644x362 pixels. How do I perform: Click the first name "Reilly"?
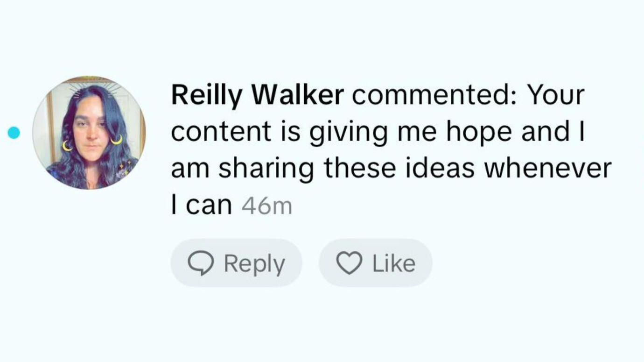point(207,95)
